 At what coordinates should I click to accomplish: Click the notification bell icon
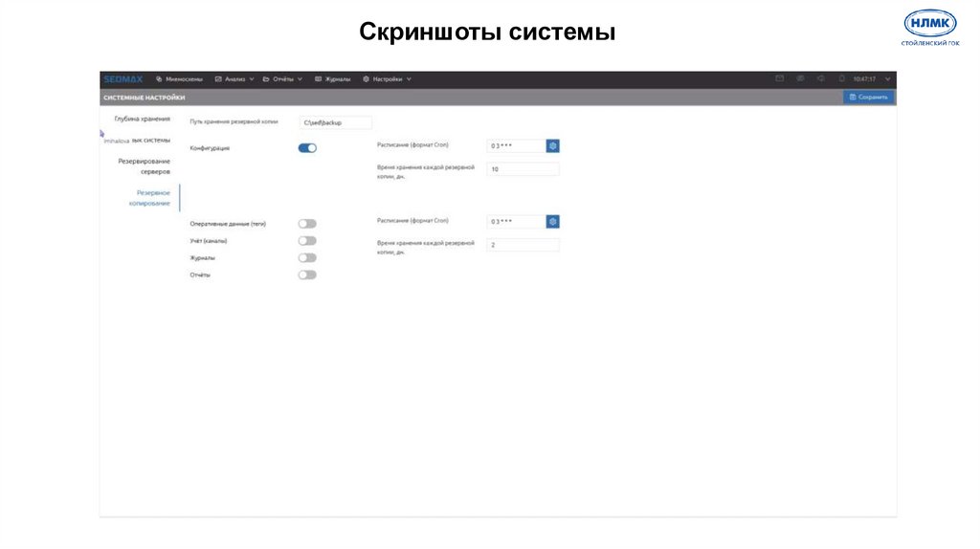pyautogui.click(x=842, y=78)
